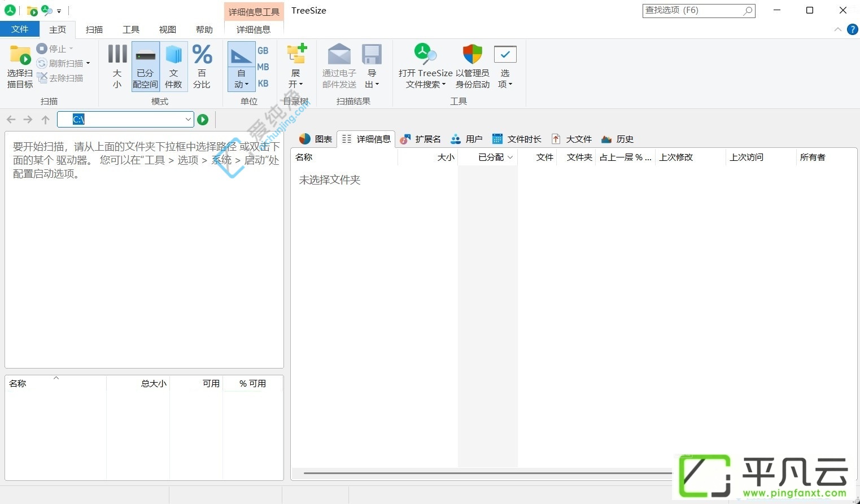The image size is (860, 504).
Task: Switch to the Chart tab
Action: point(316,139)
